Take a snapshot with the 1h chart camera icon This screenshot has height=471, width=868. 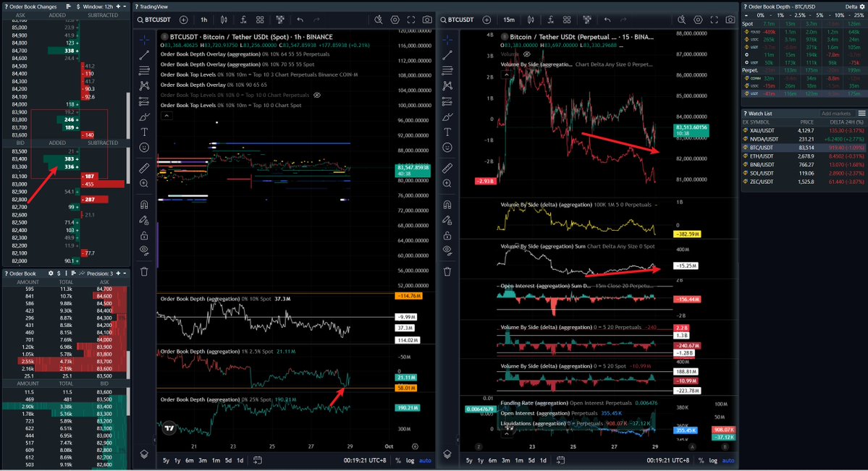tap(427, 20)
